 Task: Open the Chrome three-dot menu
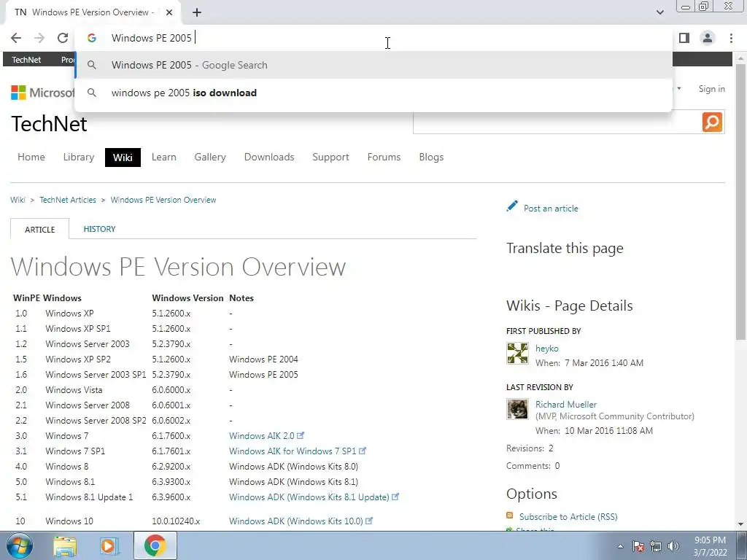coord(731,38)
